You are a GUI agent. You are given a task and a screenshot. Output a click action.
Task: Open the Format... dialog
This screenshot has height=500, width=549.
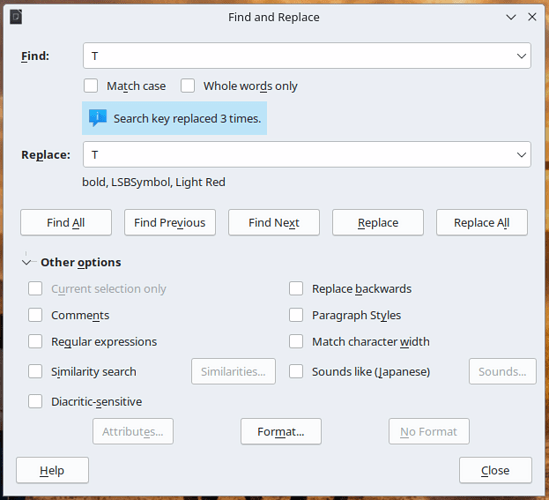click(x=281, y=431)
